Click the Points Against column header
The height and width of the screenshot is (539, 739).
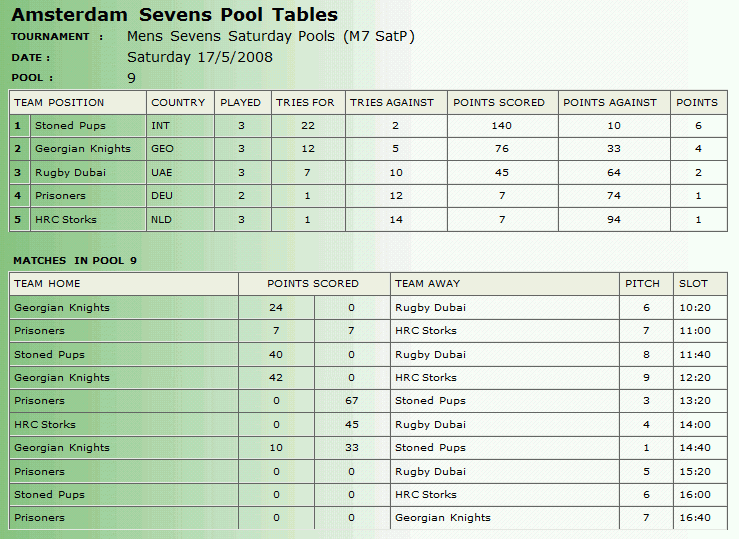coord(610,102)
